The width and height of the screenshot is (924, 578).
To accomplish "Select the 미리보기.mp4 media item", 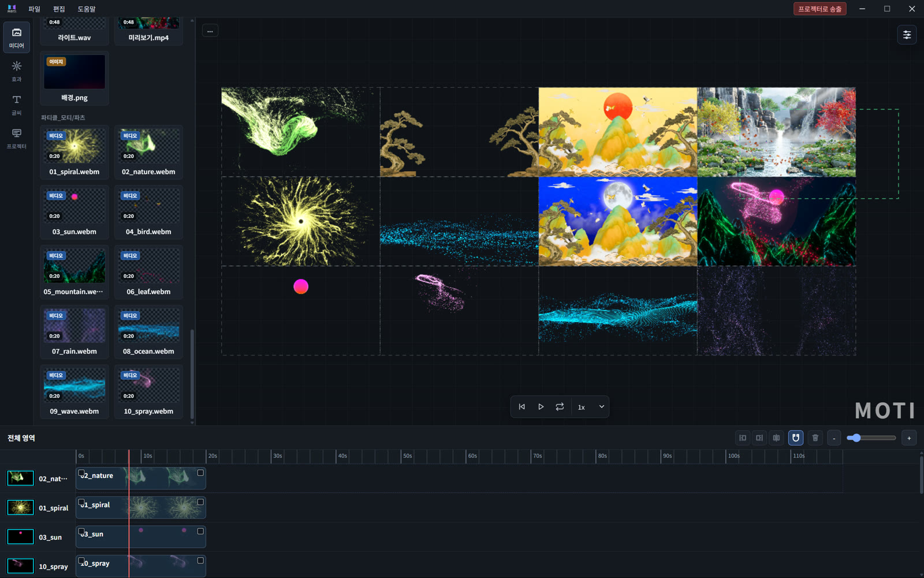I will click(x=148, y=31).
